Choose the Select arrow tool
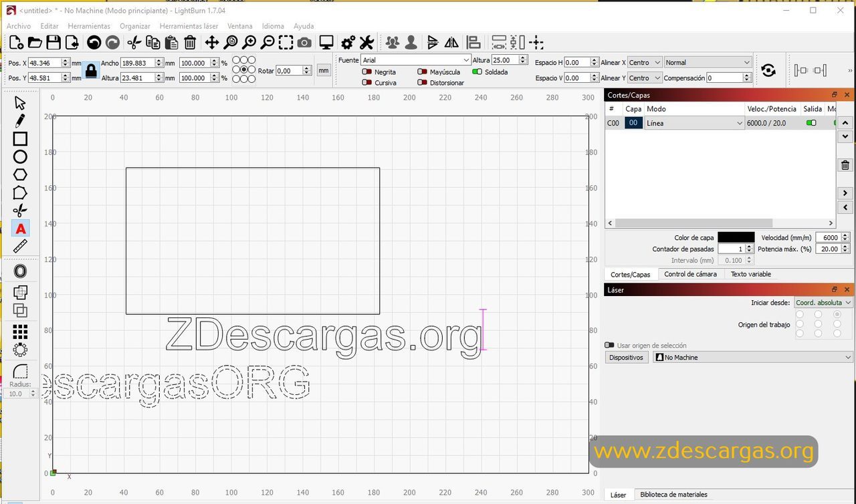This screenshot has width=856, height=504. 20,103
